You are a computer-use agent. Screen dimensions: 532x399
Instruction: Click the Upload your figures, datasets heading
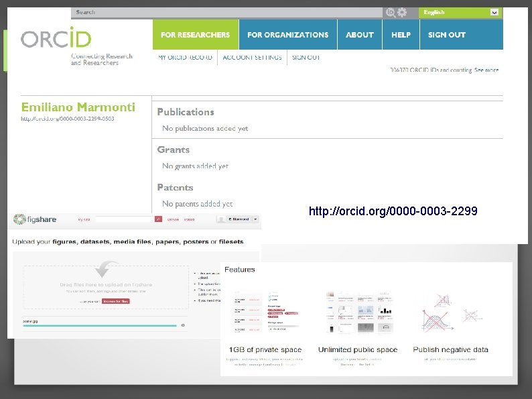(127, 242)
